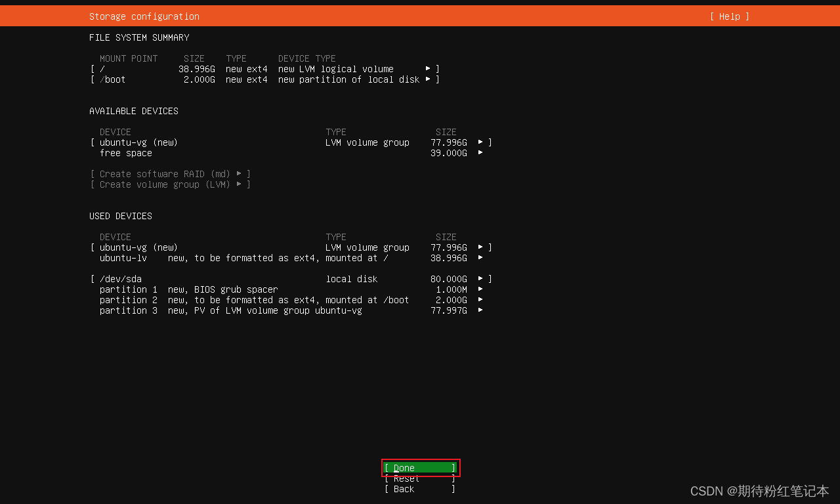Select the ubuntu-lv logical volume row

click(291, 258)
